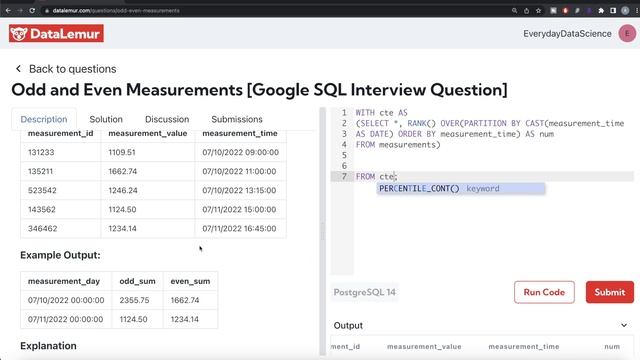
Task: Click the purple extension icon
Action: coord(589,11)
